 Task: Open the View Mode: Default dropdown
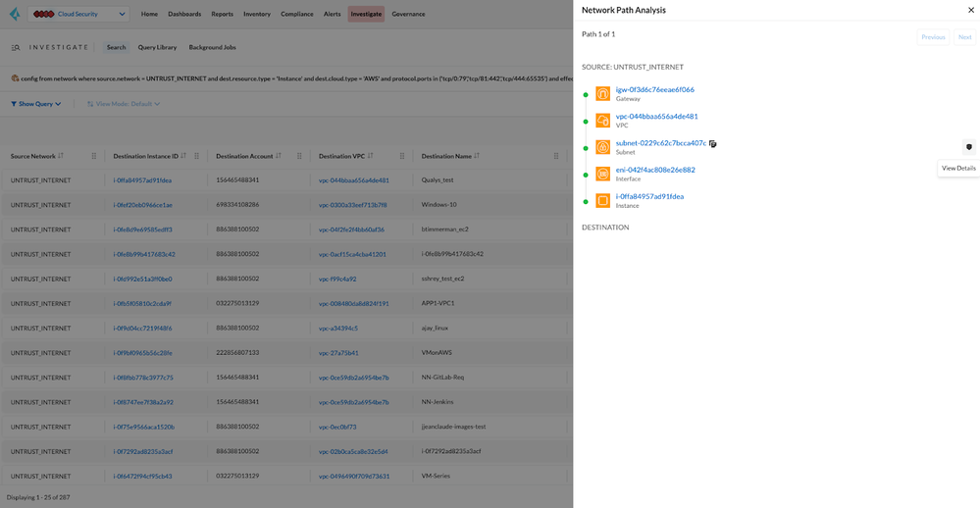click(124, 104)
